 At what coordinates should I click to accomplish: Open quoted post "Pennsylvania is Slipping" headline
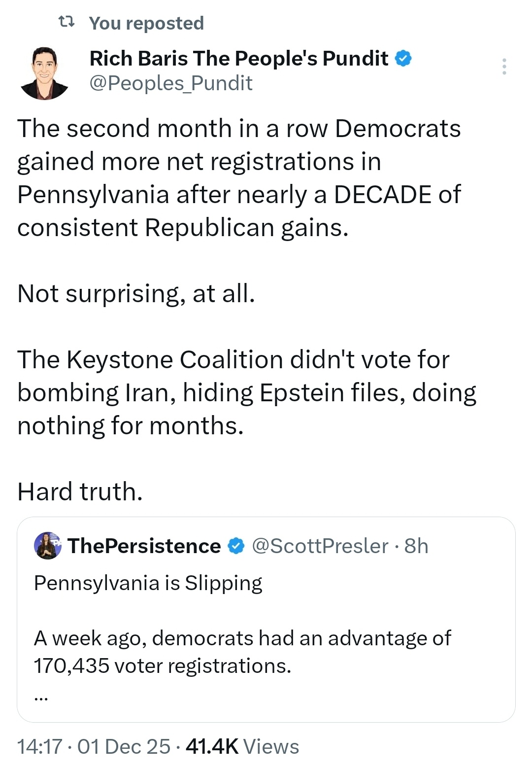[148, 583]
